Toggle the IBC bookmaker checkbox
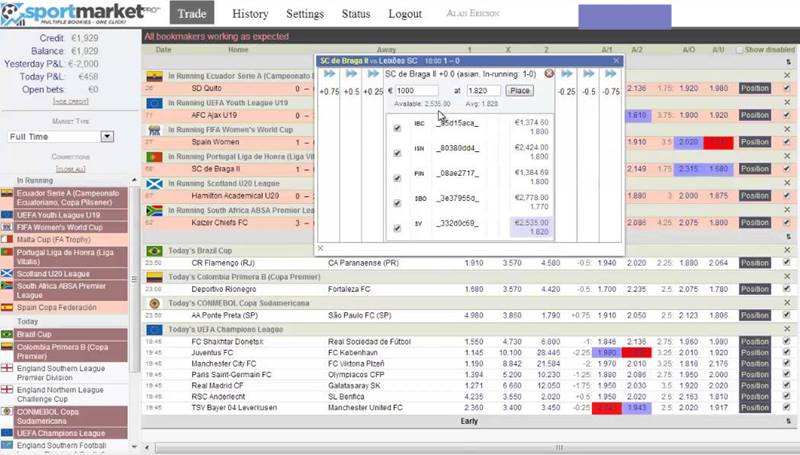 (398, 126)
